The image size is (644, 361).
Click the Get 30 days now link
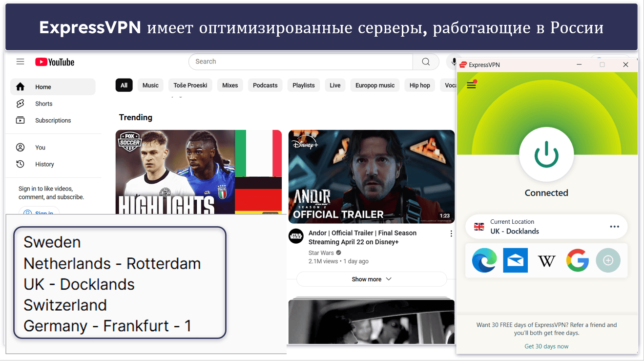tap(546, 346)
